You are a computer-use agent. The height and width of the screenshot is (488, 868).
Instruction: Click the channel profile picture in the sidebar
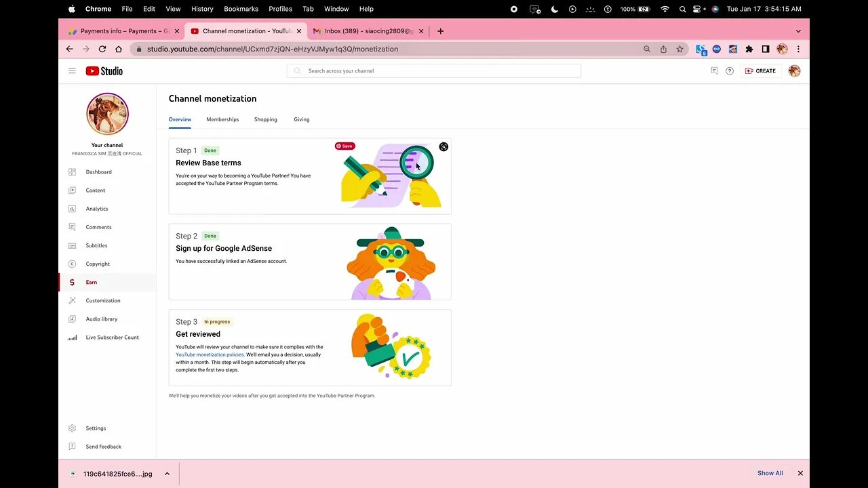tap(107, 114)
